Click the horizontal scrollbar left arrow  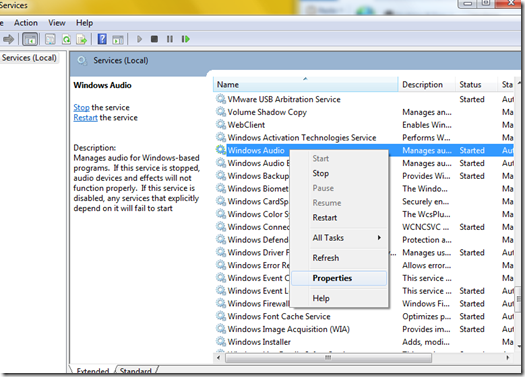(218, 358)
